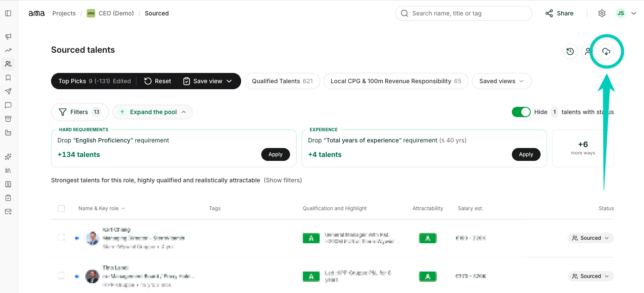This screenshot has width=644, height=293.
Task: Apply Drop English Proficiency requirement
Action: [275, 154]
